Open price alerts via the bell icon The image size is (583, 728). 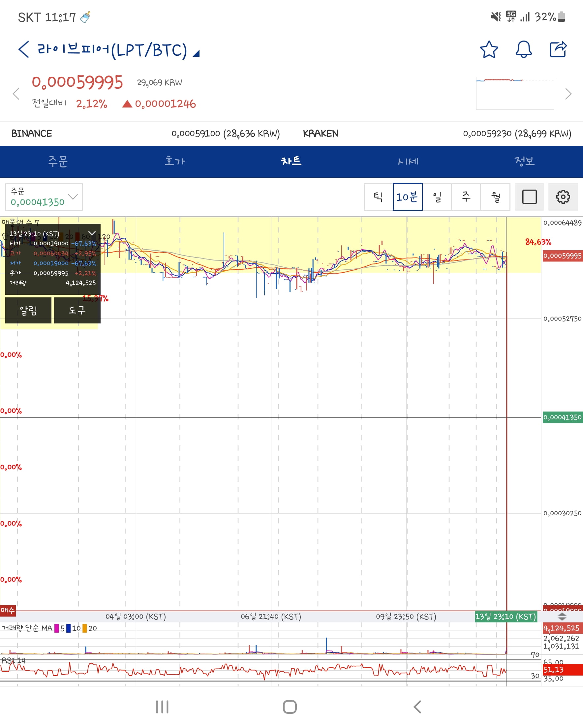click(x=524, y=50)
